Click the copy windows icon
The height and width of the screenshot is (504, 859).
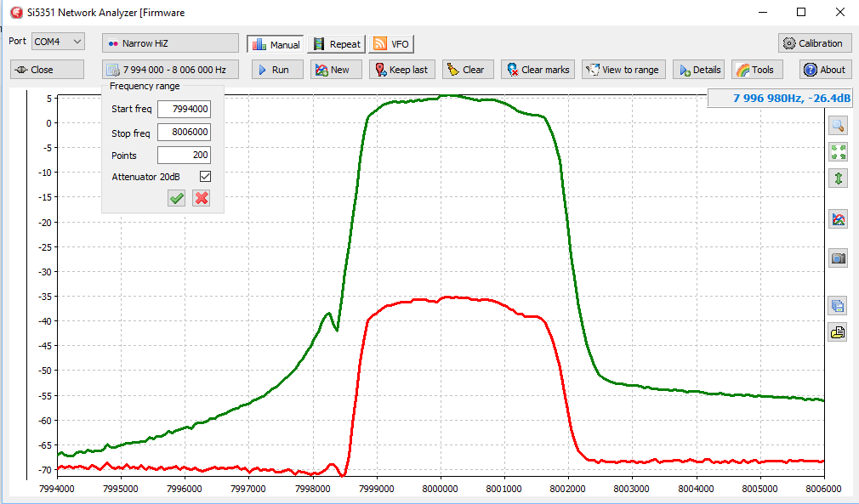click(839, 306)
